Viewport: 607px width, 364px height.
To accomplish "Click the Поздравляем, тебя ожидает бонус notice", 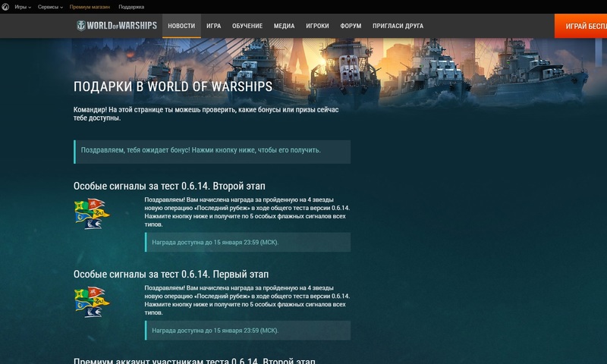I will tap(212, 152).
